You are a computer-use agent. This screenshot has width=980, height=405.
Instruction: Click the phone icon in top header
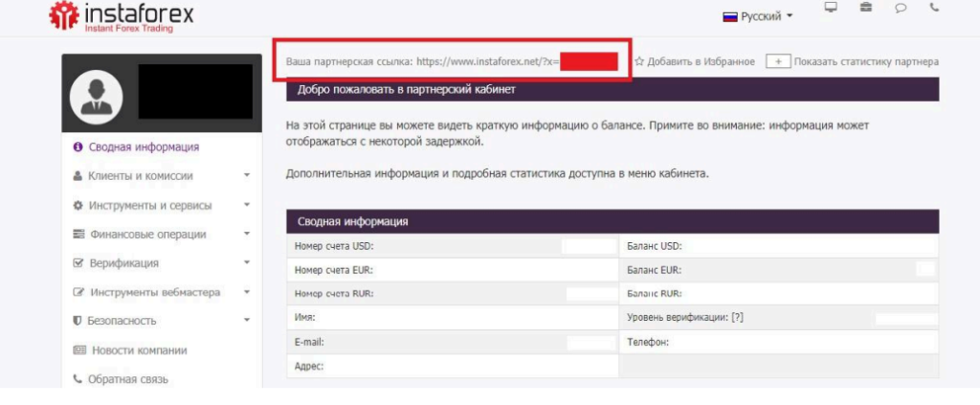[935, 8]
